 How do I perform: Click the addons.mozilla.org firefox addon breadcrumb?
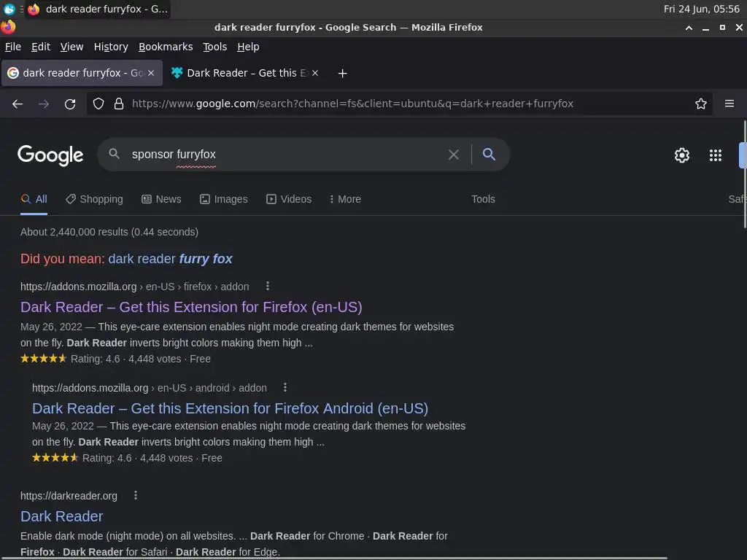pyautogui.click(x=135, y=286)
